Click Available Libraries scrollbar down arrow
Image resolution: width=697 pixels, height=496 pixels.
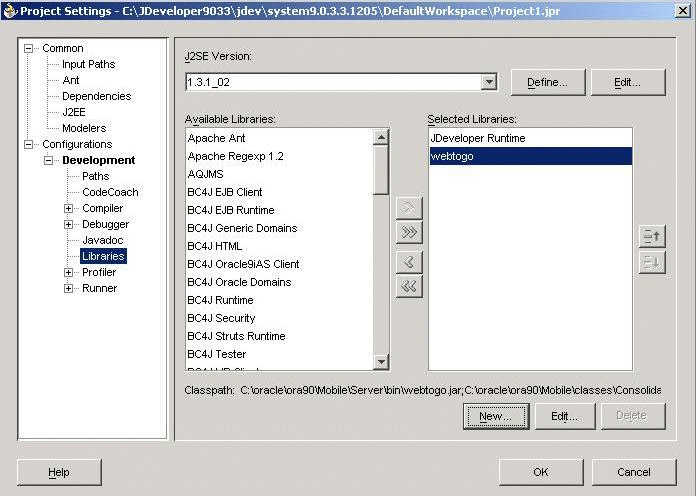381,361
